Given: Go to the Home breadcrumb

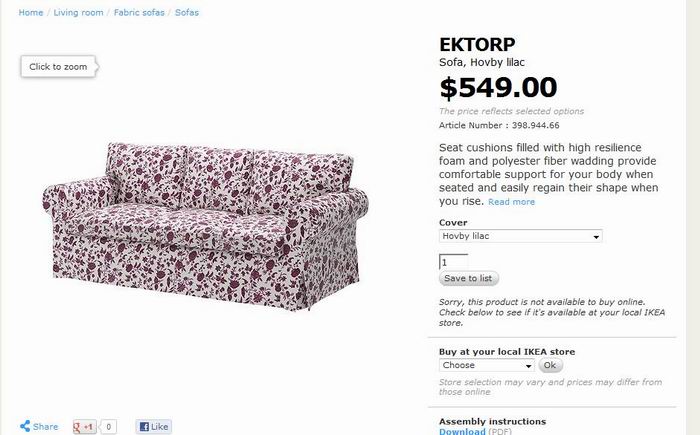Looking at the screenshot, I should pos(30,12).
